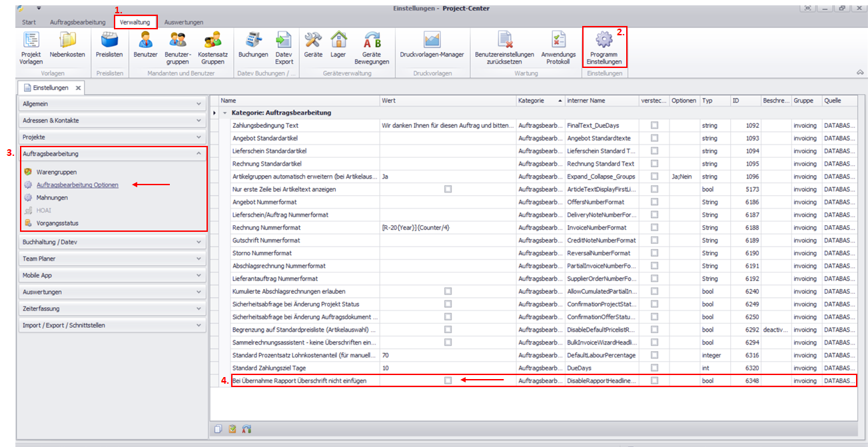The image size is (868, 447).
Task: Click the Nebenkosten folder icon
Action: click(67, 41)
